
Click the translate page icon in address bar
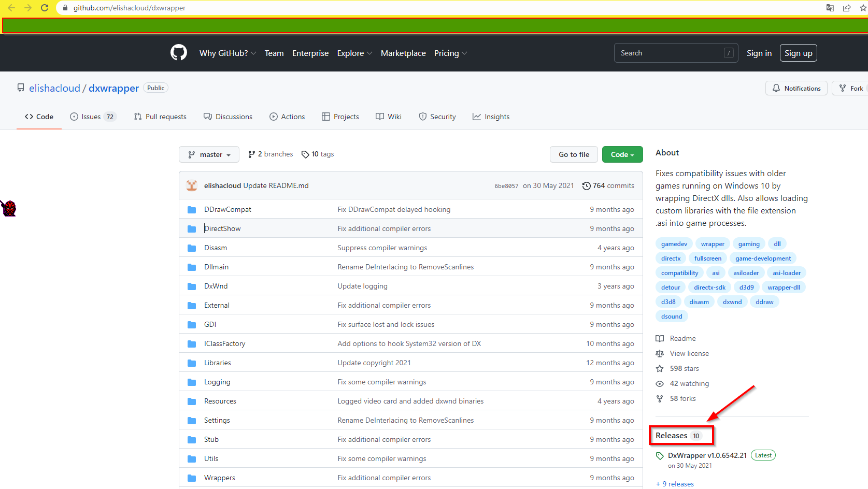click(x=830, y=8)
